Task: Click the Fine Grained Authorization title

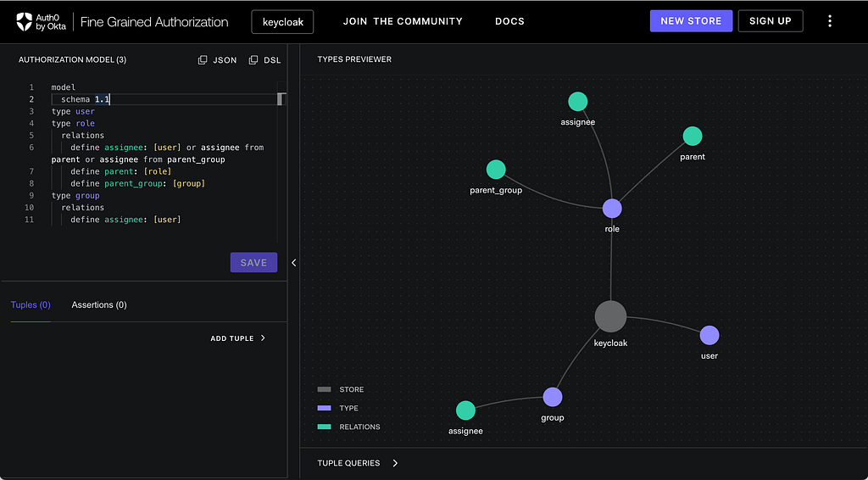Action: (154, 22)
